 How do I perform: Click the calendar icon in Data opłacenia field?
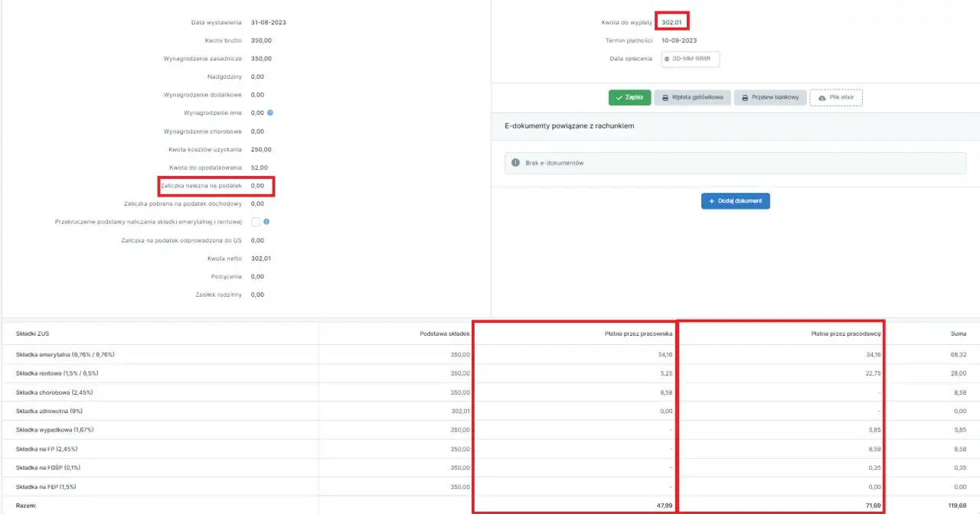click(667, 59)
